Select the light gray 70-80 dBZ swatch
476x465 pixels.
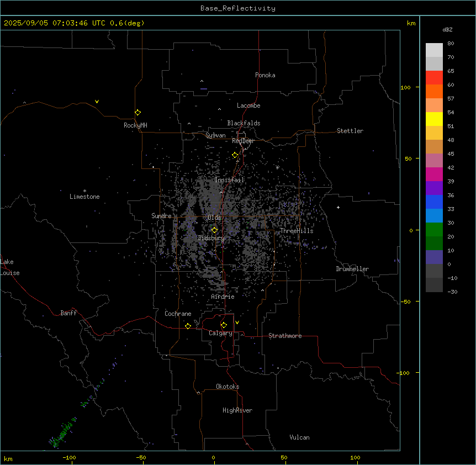[434, 50]
